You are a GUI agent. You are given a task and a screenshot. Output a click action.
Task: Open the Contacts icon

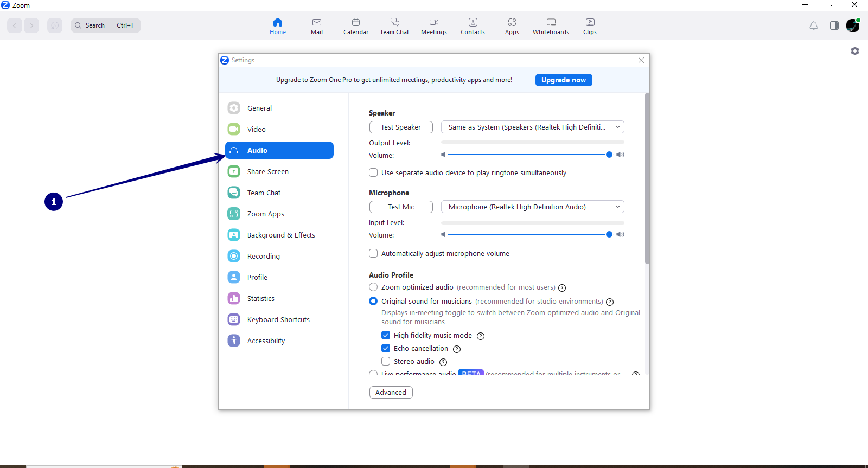[473, 22]
